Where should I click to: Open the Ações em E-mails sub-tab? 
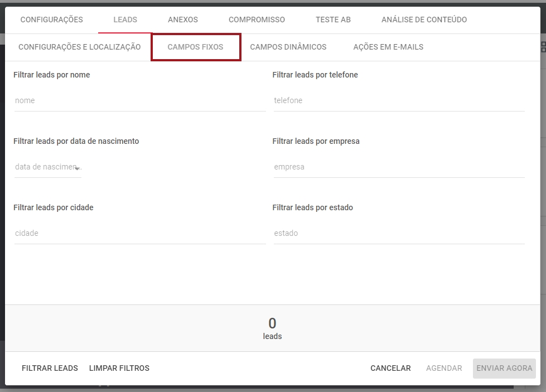pos(388,47)
